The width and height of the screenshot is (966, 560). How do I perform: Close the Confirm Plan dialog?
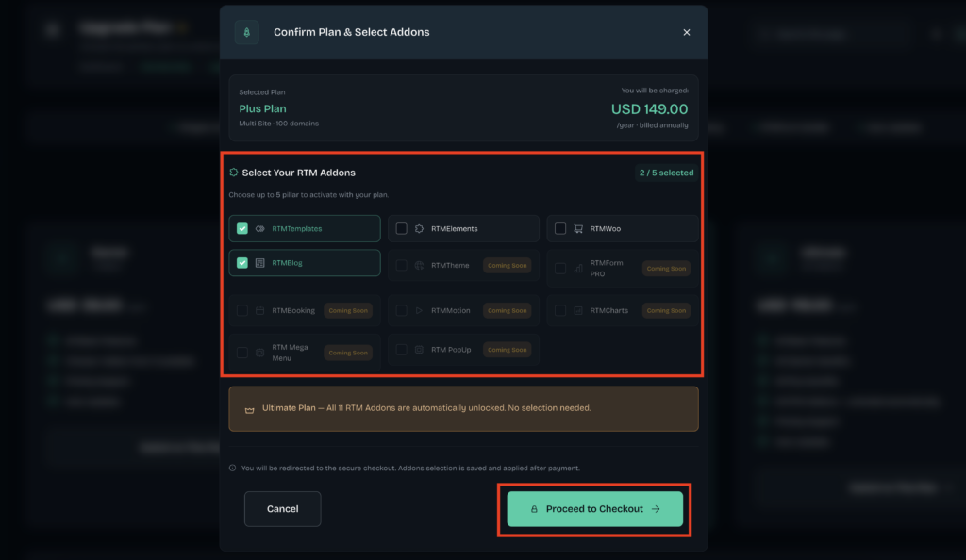click(687, 32)
